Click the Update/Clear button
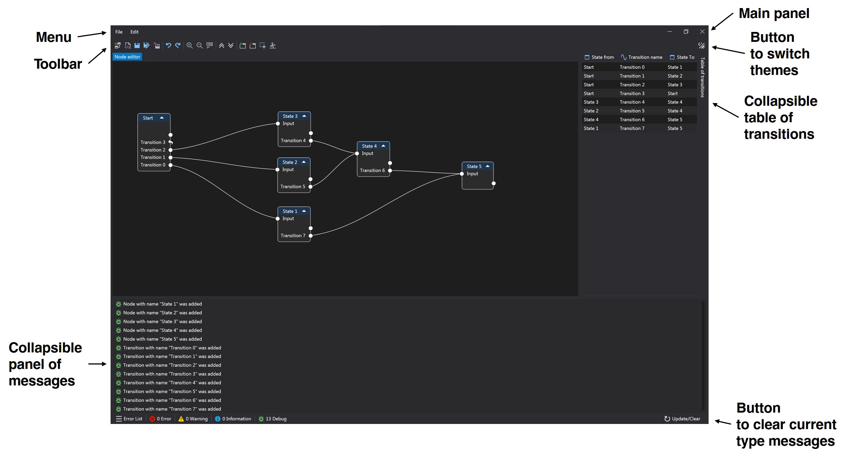This screenshot has width=868, height=457. [682, 419]
